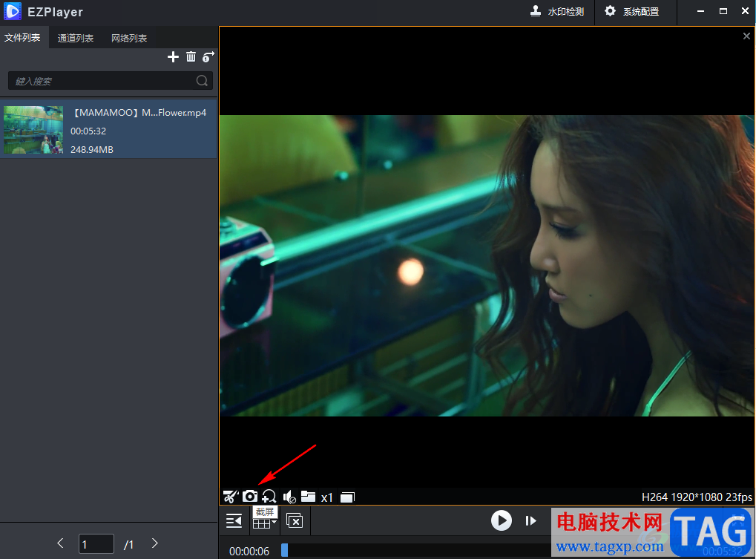This screenshot has width=756, height=559.
Task: Close all windows with the X-window icon
Action: (x=295, y=520)
